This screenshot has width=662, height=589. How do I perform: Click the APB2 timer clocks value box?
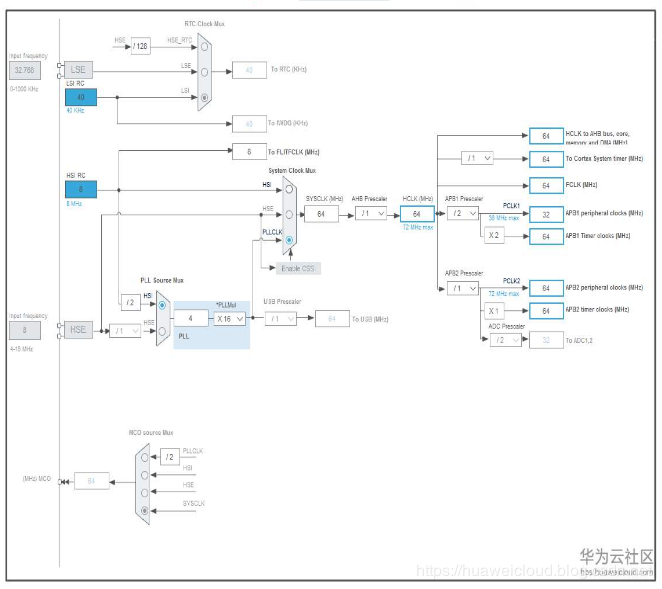tap(546, 311)
